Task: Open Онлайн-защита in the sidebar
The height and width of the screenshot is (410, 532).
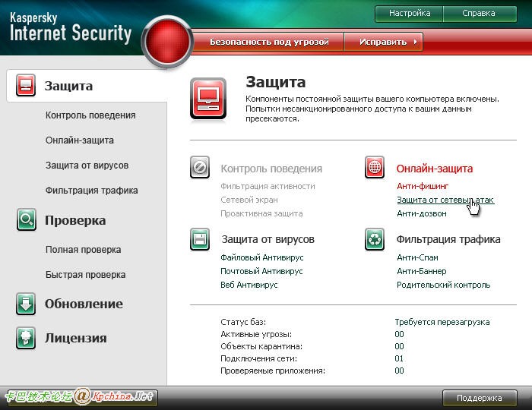Action: pyautogui.click(x=80, y=140)
